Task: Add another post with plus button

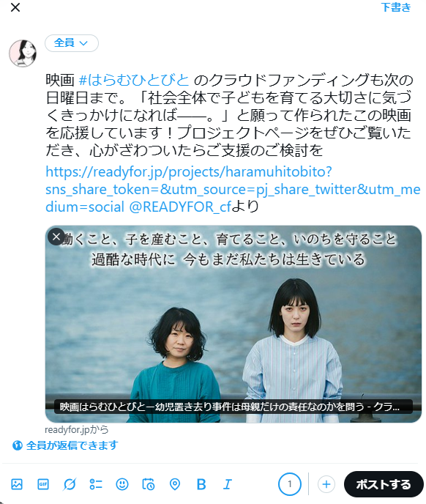Action: point(326,484)
